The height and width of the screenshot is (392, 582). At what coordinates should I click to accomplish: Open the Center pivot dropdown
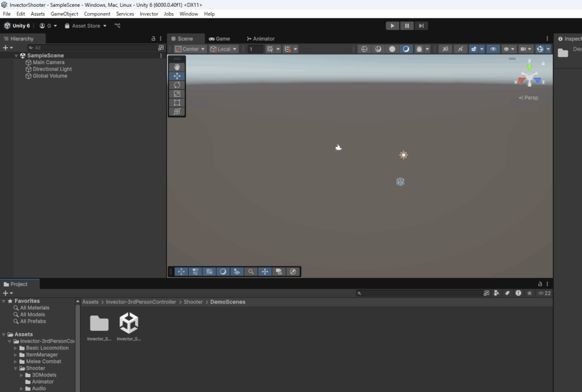point(187,49)
